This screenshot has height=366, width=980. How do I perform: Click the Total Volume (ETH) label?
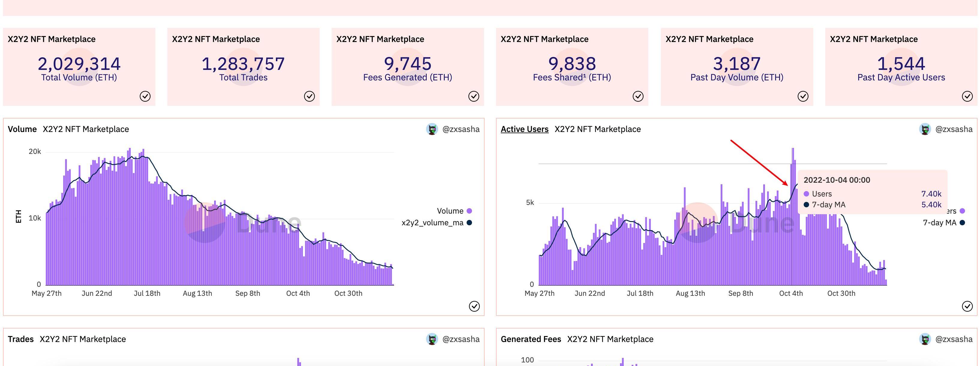tap(79, 78)
